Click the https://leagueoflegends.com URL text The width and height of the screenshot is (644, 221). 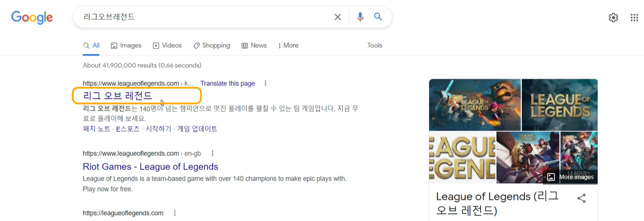123,213
